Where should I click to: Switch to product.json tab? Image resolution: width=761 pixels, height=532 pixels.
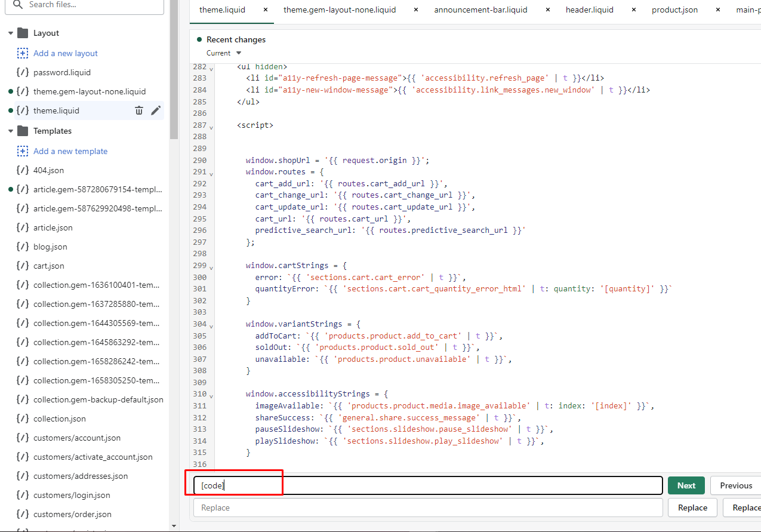674,10
